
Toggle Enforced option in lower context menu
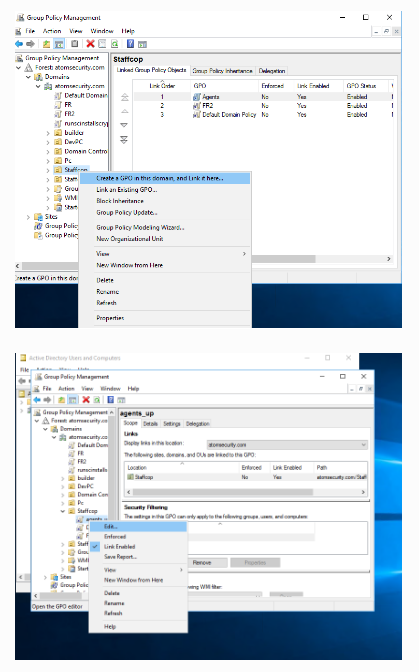pyautogui.click(x=115, y=537)
